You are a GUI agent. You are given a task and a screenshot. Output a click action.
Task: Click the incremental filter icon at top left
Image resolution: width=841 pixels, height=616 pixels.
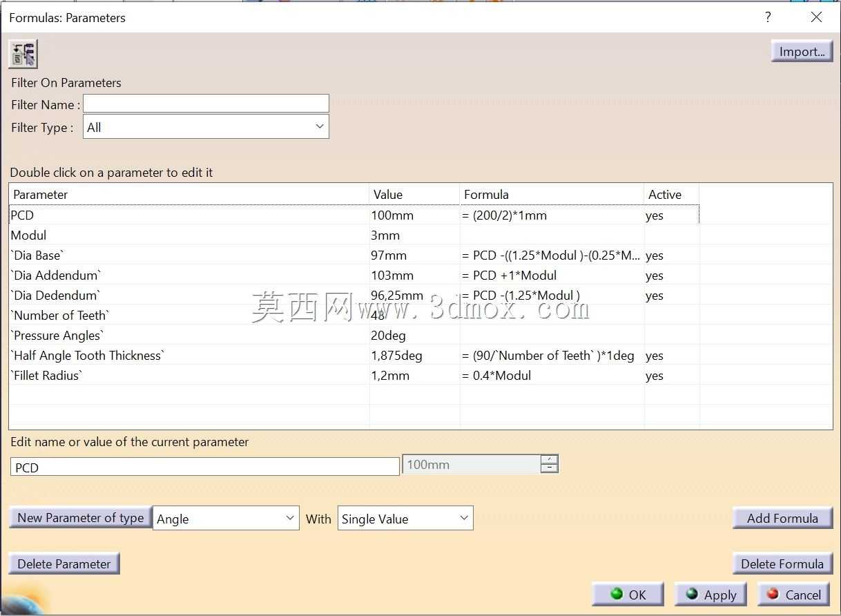click(23, 54)
